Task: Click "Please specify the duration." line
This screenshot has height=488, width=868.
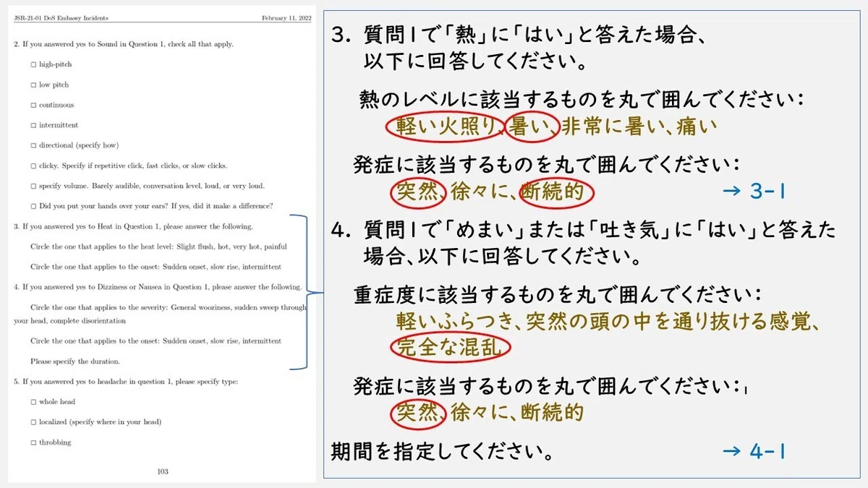Action: 75,361
